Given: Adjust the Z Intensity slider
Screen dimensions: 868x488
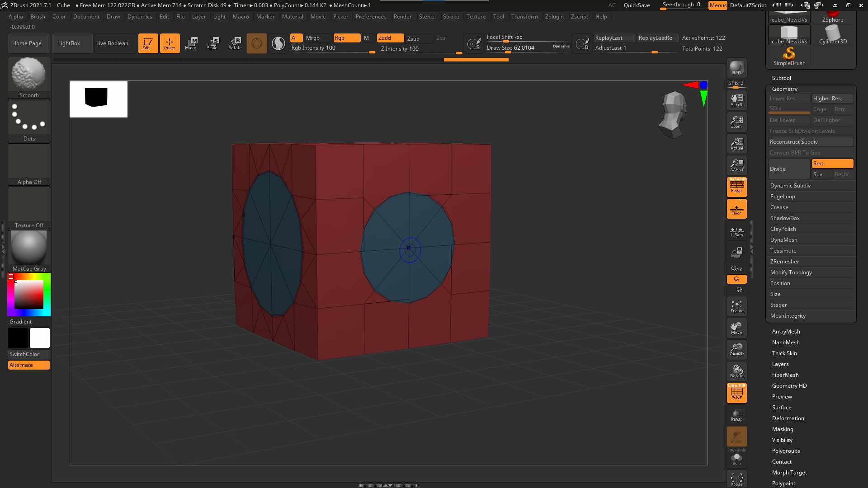Looking at the screenshot, I should tap(421, 49).
